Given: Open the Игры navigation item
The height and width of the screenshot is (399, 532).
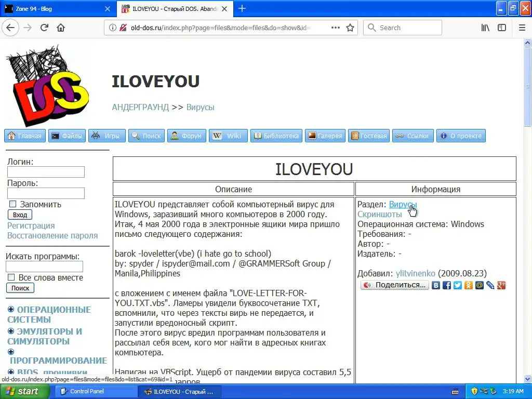Looking at the screenshot, I should coord(107,136).
